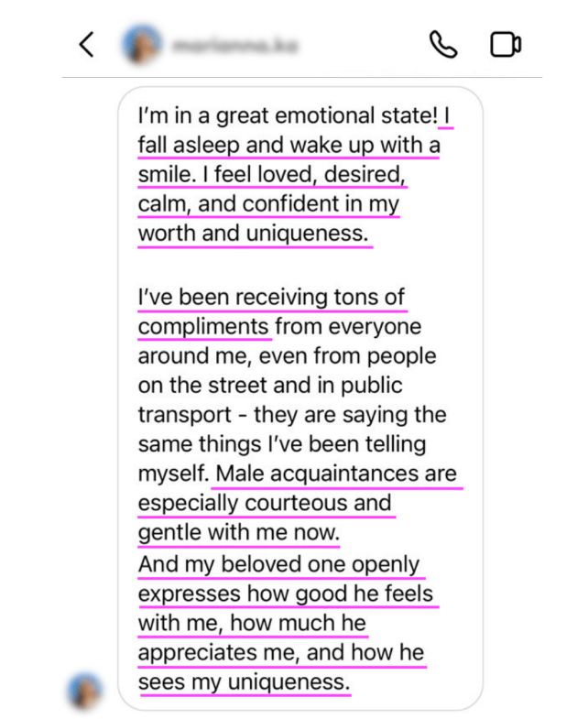Click the line "especially courteous and"
Viewport: 588px width, 719px height.
(265, 503)
